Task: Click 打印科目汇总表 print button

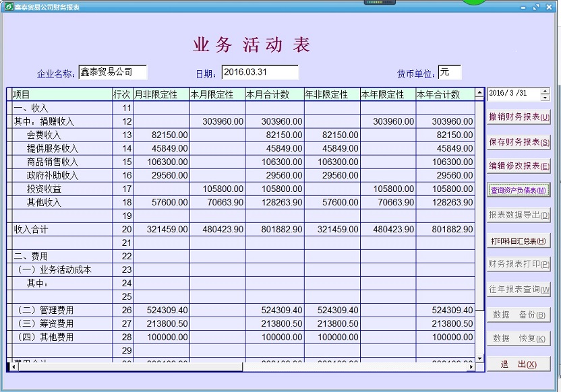Action: point(519,240)
